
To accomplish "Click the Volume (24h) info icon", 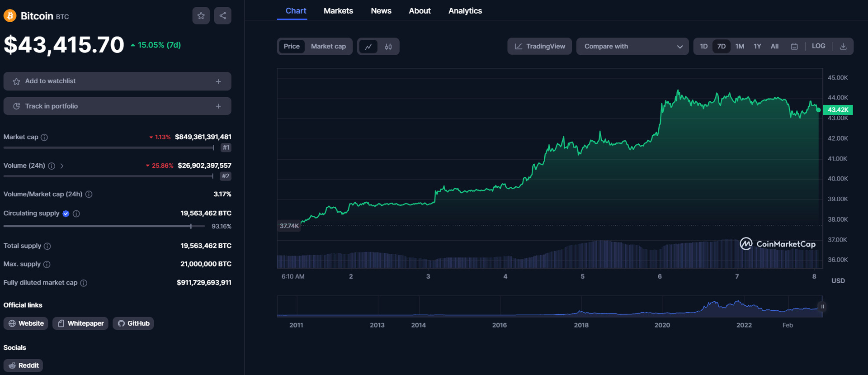I will click(x=52, y=166).
